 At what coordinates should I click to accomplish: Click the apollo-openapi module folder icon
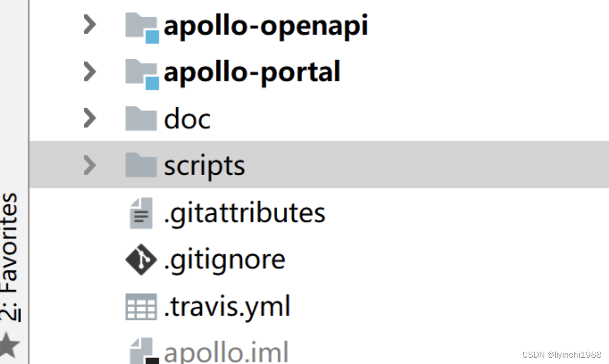click(141, 25)
